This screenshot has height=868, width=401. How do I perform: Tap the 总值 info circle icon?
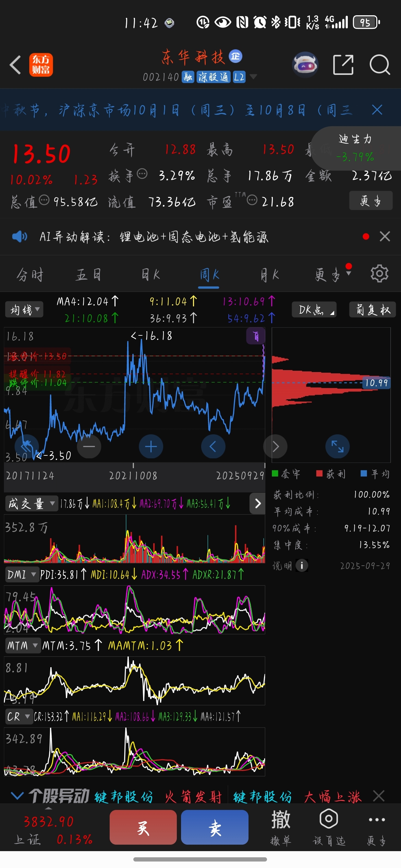(x=44, y=200)
